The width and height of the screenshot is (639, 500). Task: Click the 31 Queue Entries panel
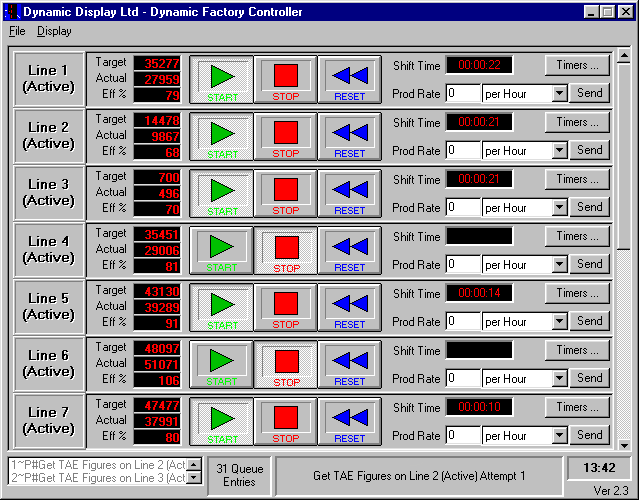[x=239, y=476]
